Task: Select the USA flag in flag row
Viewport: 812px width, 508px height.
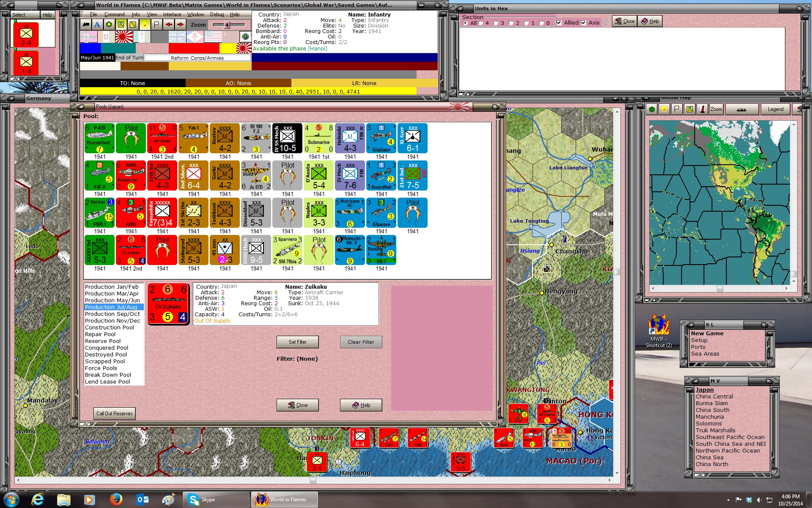Action: click(x=213, y=37)
